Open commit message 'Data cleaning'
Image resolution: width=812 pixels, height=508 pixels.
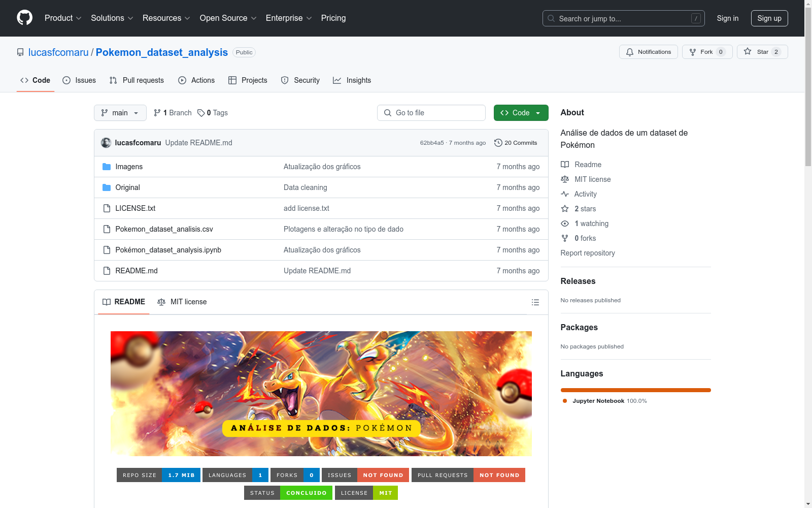[306, 187]
